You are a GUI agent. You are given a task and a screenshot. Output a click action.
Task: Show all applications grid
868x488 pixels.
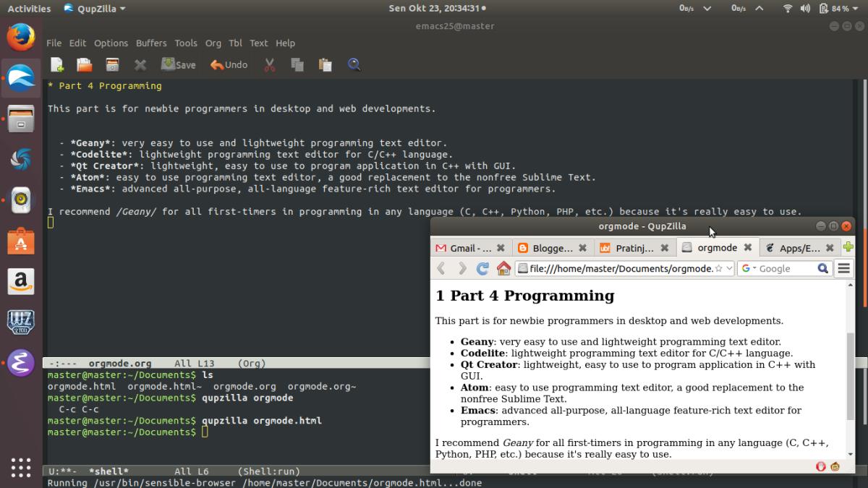[21, 466]
